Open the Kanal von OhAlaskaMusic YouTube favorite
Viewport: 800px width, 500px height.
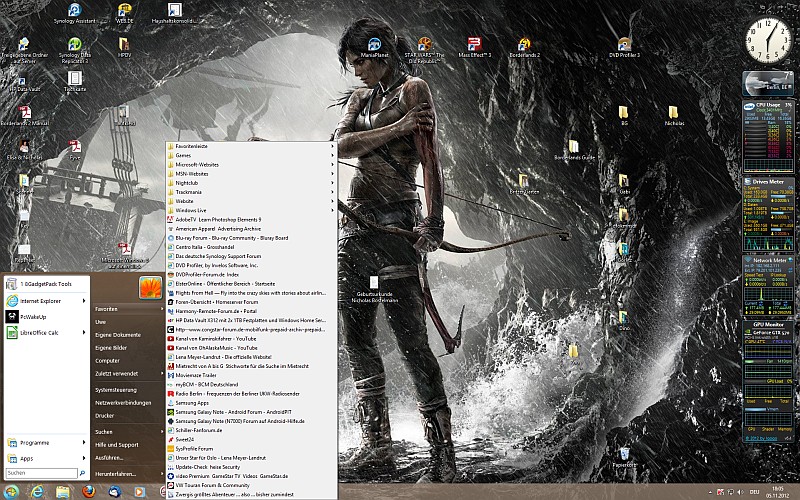pos(251,348)
